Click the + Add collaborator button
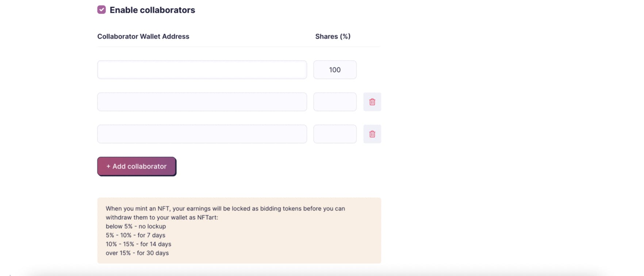Viewport: 644px width, 276px height. (137, 166)
